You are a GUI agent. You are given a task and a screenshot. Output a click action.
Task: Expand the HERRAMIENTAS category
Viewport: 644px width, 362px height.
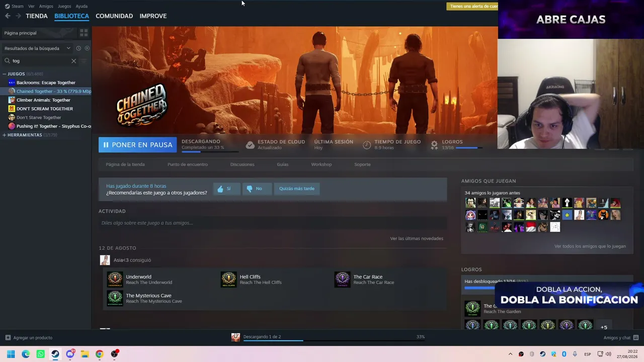click(5, 135)
